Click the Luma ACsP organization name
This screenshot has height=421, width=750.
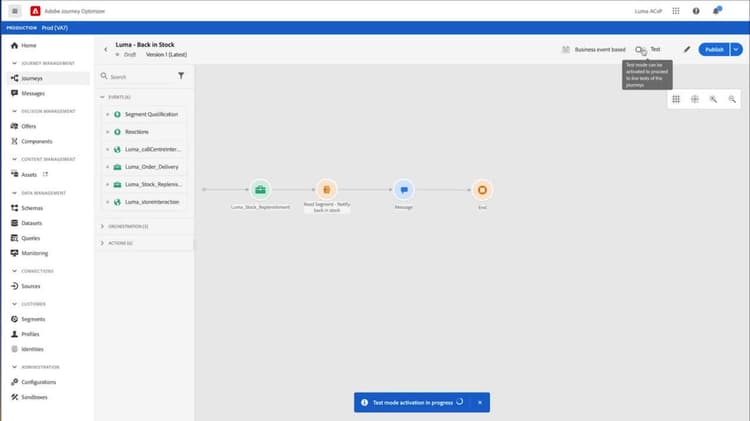(648, 11)
